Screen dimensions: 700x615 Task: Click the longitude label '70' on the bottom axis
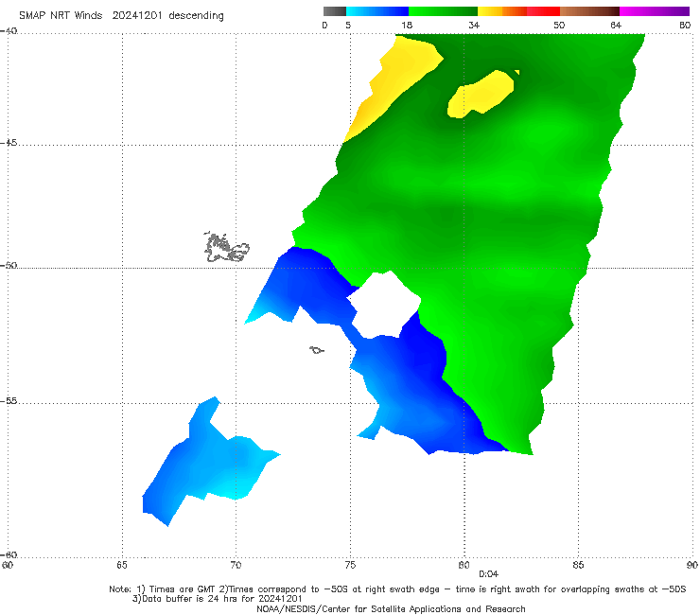tap(236, 565)
